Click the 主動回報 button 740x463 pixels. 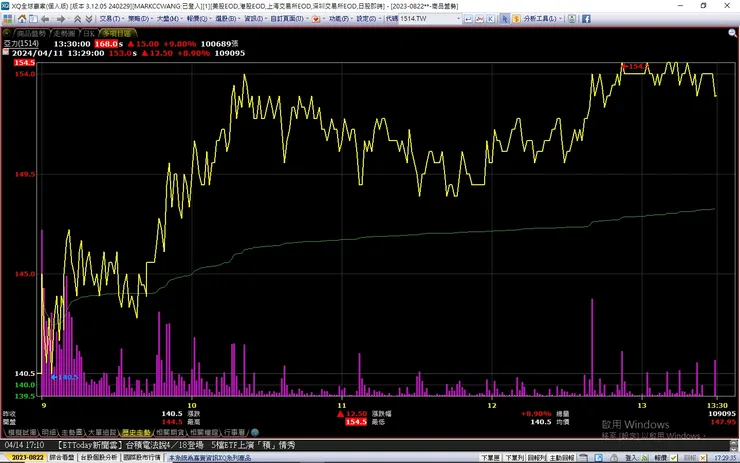point(562,458)
